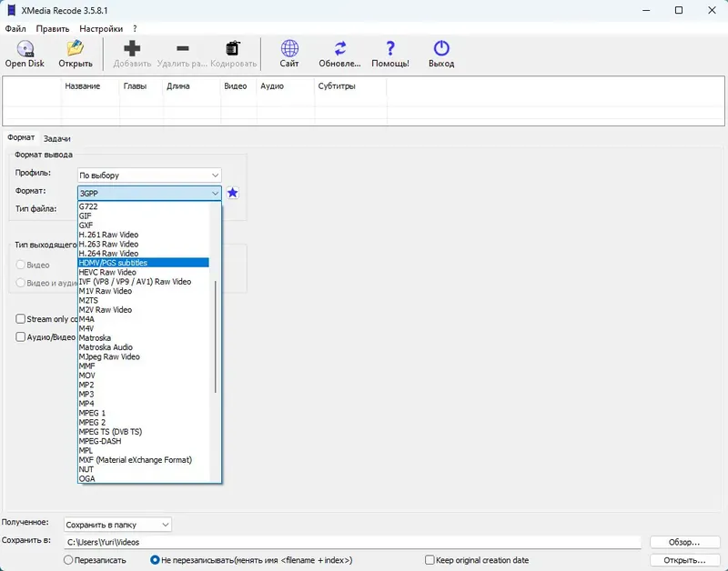Select the Видео radio button

(x=20, y=265)
